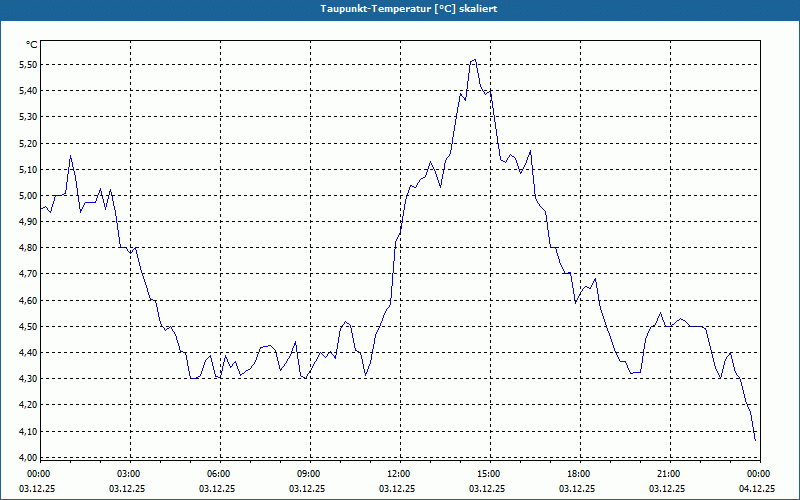Click the 5,00 y-axis value
This screenshot has height=500, width=800.
(28, 196)
